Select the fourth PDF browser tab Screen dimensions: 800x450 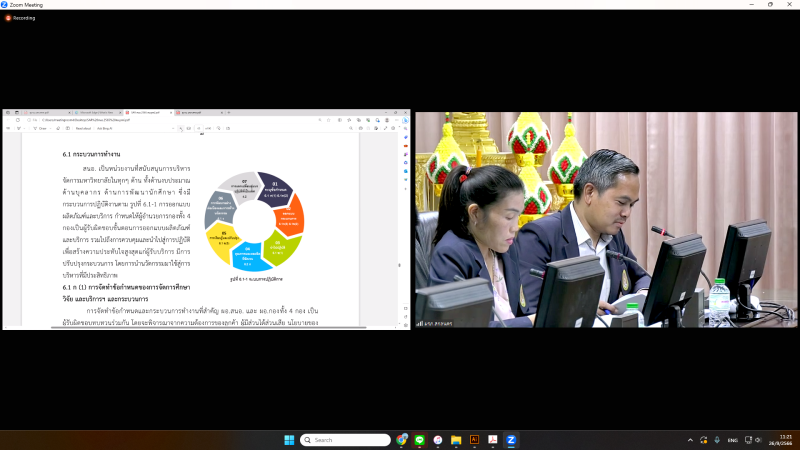point(203,113)
